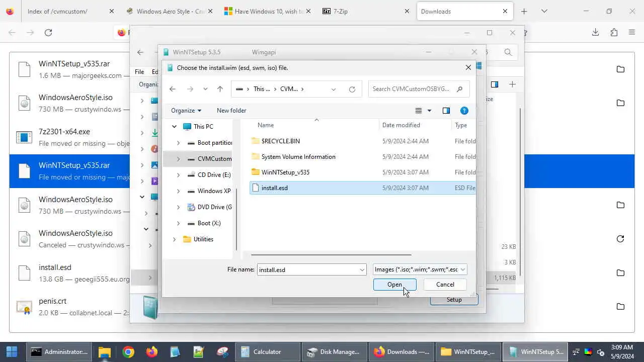Open the Windows Start button

pos(12,352)
